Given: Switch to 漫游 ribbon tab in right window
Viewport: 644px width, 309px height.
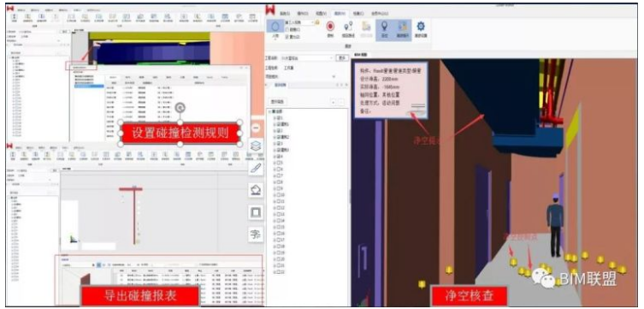Looking at the screenshot, I should click(x=340, y=14).
